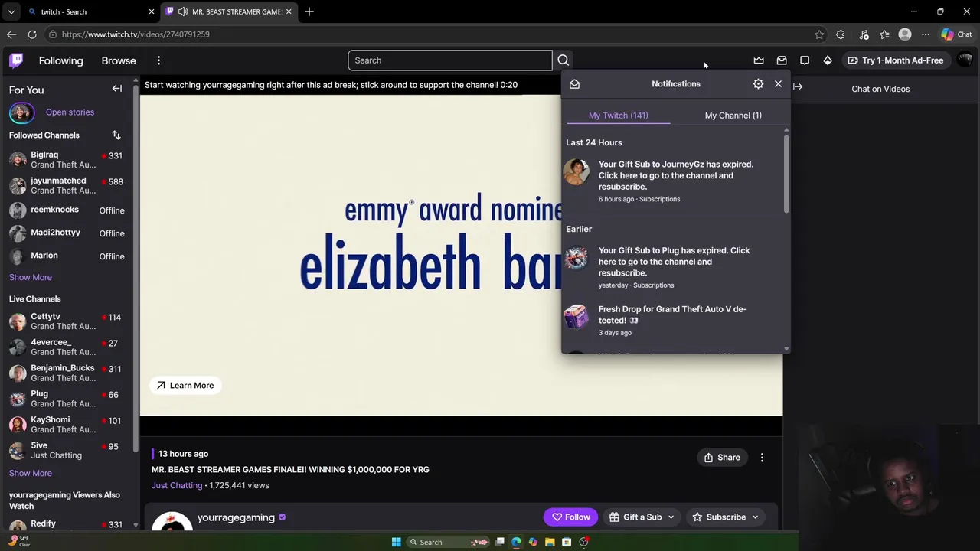Open jayunmatched channel in the sidebar

coord(67,186)
